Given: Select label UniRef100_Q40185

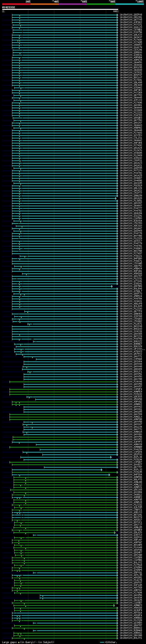Looking at the screenshot, I should pyautogui.click(x=131, y=183).
